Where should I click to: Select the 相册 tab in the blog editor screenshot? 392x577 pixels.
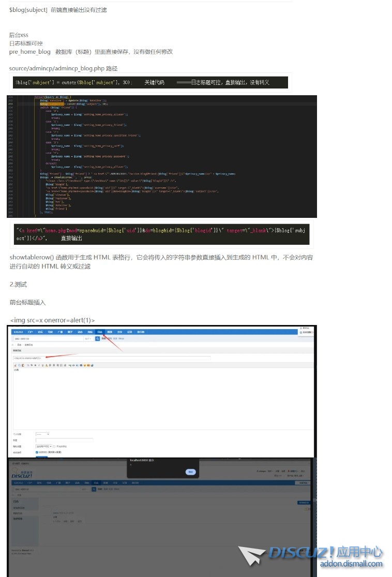coord(110,332)
